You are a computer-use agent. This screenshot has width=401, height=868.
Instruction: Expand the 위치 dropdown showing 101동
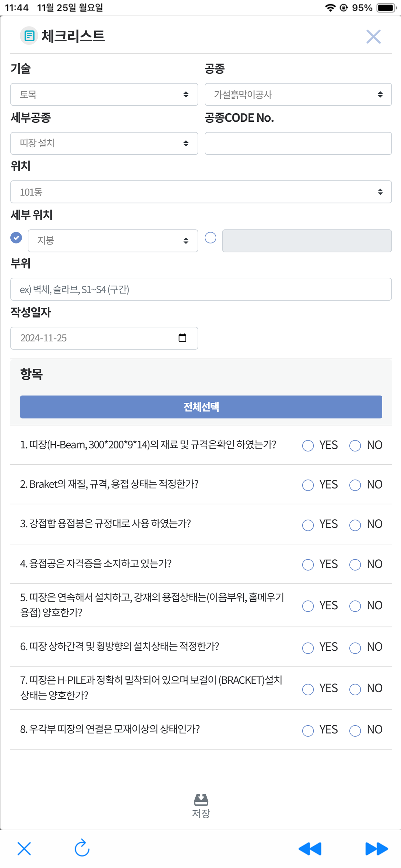(x=201, y=192)
